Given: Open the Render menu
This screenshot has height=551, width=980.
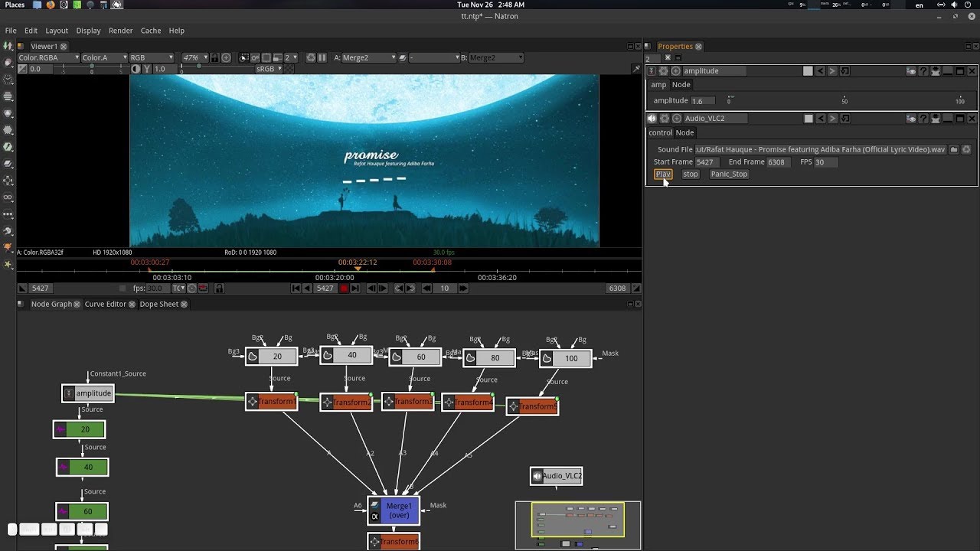Looking at the screenshot, I should click(x=121, y=31).
